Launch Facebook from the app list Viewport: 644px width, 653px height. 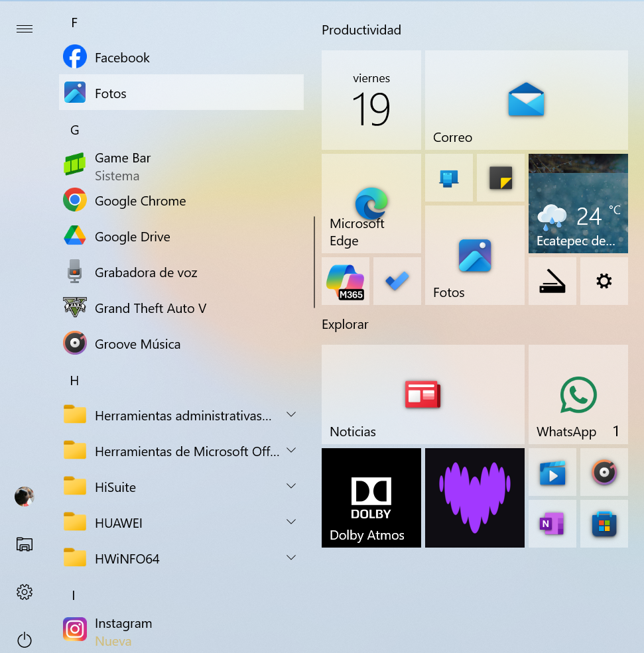pyautogui.click(x=181, y=57)
